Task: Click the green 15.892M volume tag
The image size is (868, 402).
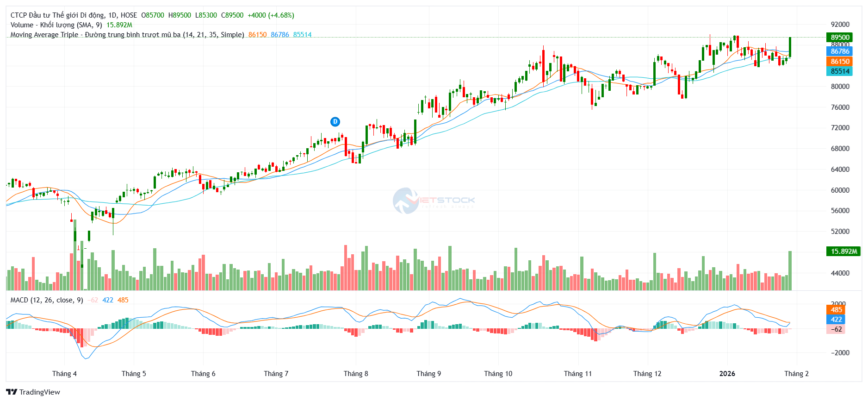Action: (x=843, y=251)
